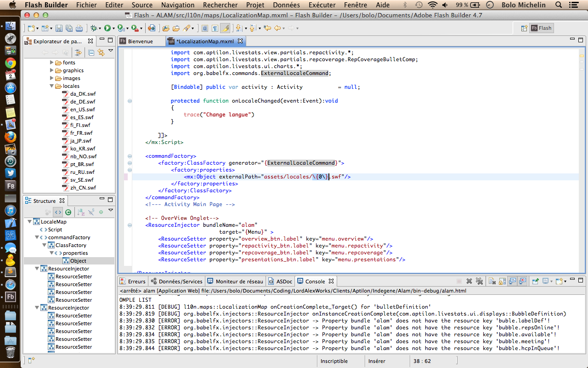Image resolution: width=588 pixels, height=368 pixels.
Task: Click the Spotlight search icon in menu bar
Action: pos(558,5)
